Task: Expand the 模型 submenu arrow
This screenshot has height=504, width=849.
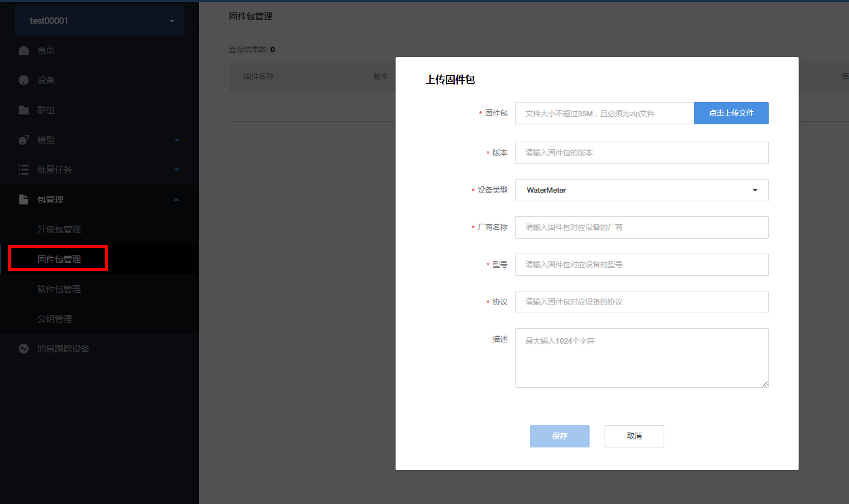Action: (x=177, y=140)
